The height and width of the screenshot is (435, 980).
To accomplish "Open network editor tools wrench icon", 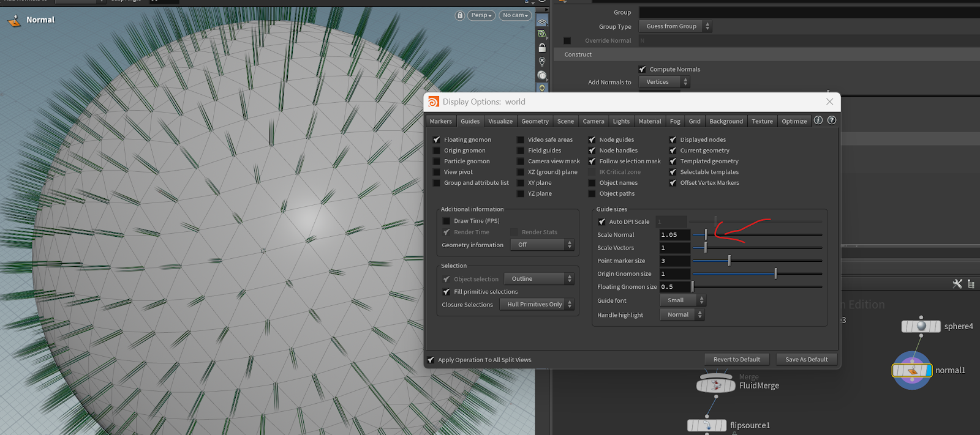I will [x=957, y=284].
